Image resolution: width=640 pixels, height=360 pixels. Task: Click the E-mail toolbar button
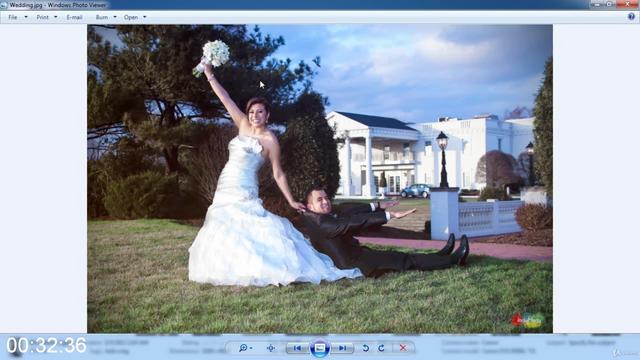tap(74, 17)
